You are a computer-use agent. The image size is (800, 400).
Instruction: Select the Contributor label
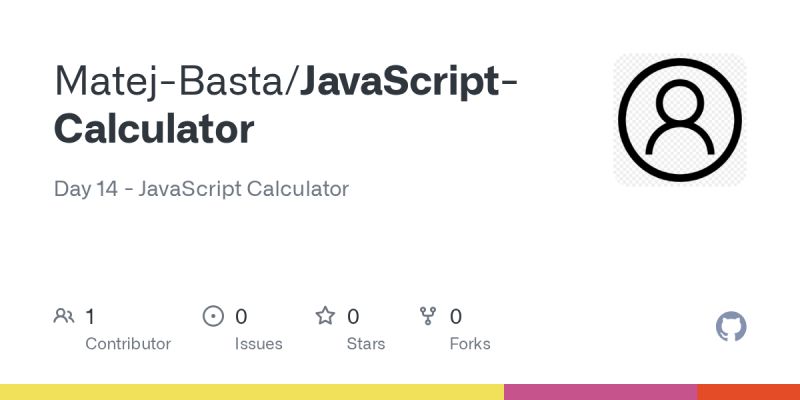[128, 343]
